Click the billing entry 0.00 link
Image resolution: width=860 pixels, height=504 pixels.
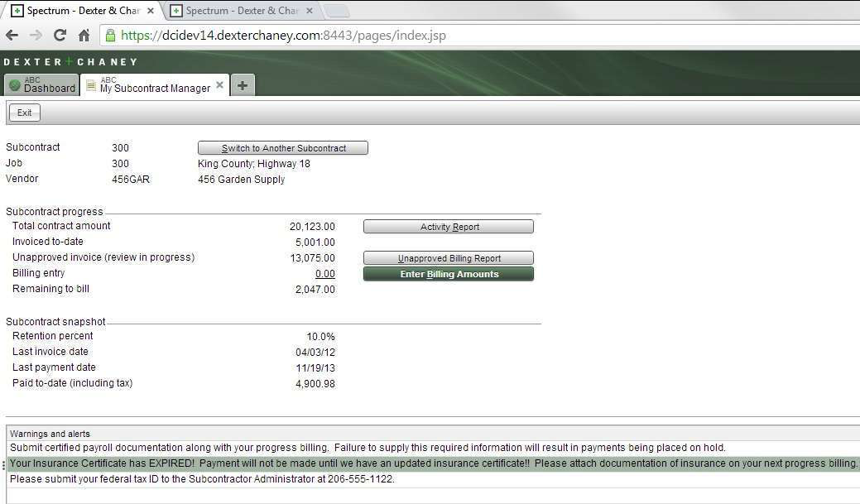pos(324,274)
